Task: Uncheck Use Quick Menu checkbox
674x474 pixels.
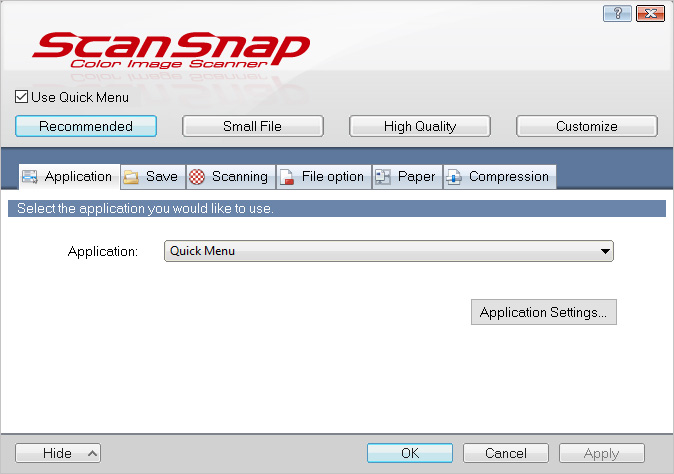Action: (21, 97)
